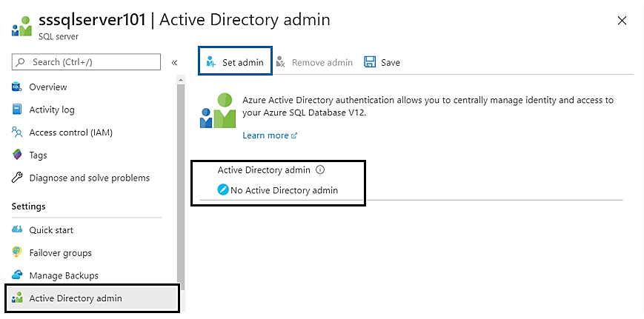This screenshot has height=319, width=644.
Task: Collapse the sidebar with the double chevron
Action: point(174,62)
